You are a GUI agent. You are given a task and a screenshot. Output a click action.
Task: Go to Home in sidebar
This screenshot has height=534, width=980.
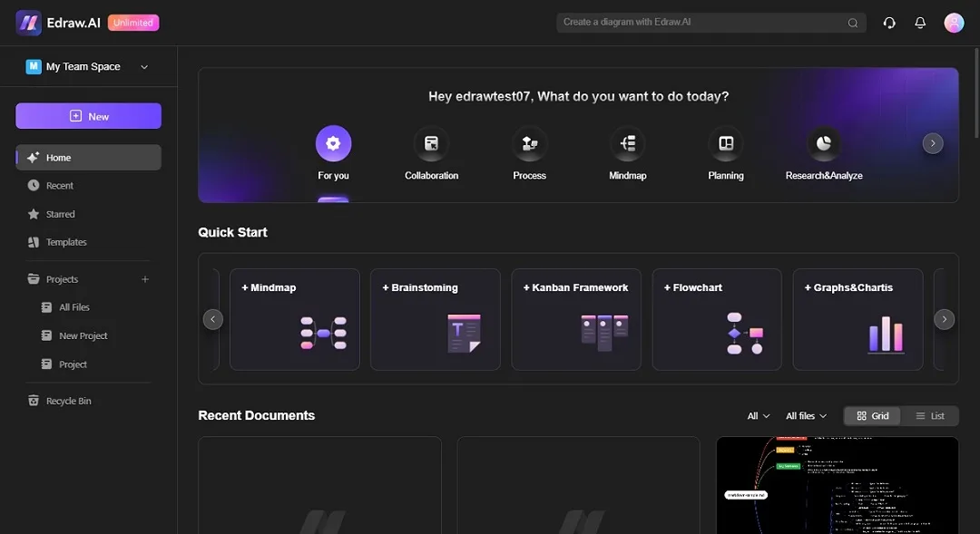(x=88, y=158)
